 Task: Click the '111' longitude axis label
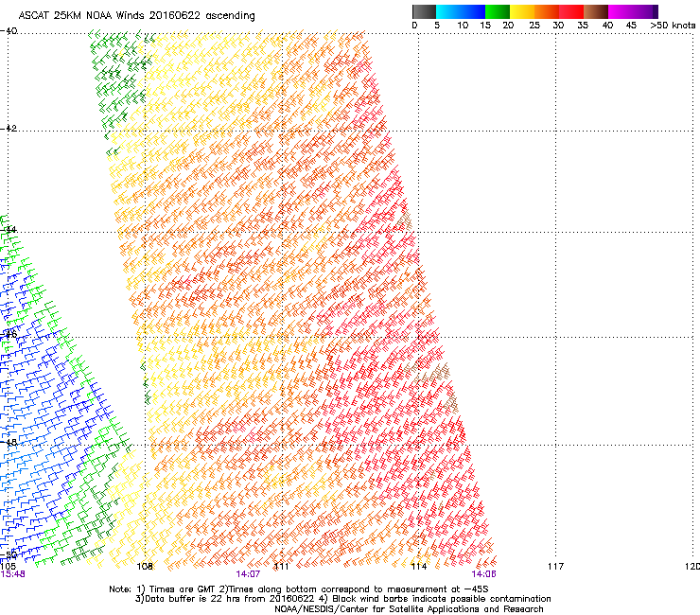click(x=281, y=567)
